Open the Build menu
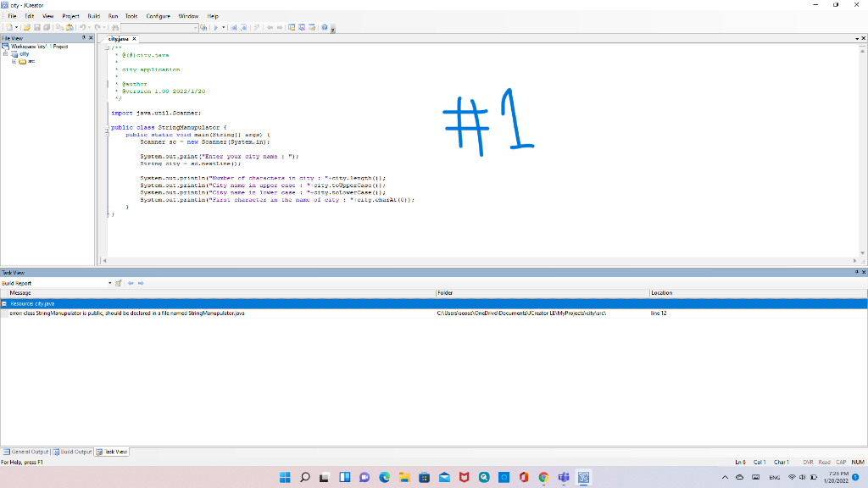 point(94,14)
